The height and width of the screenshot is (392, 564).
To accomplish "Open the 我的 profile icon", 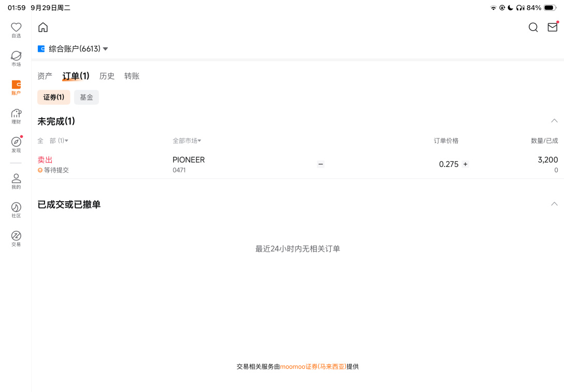I will tap(16, 181).
